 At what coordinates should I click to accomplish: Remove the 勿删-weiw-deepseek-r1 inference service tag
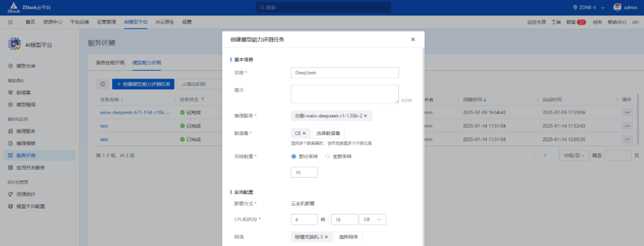click(x=365, y=116)
